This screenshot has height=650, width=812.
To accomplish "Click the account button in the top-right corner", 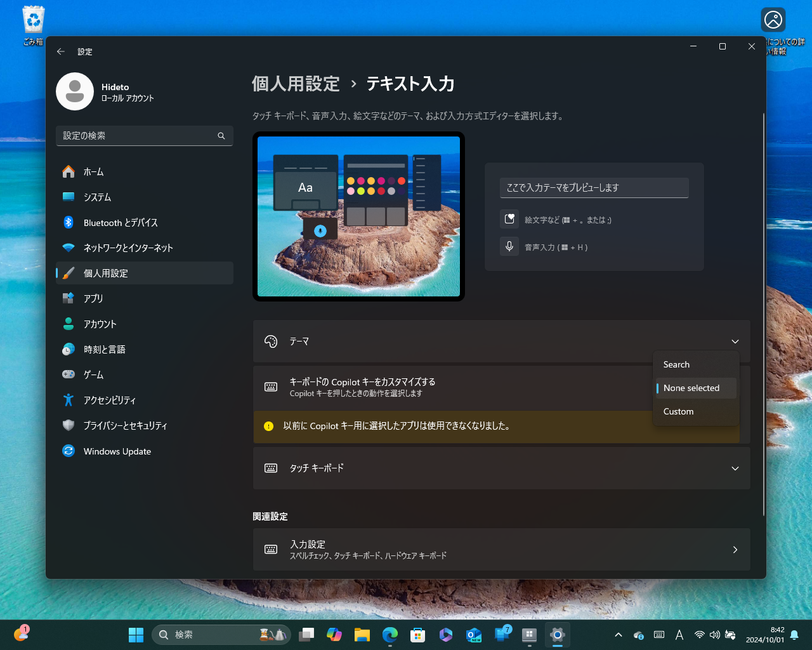I will (773, 20).
